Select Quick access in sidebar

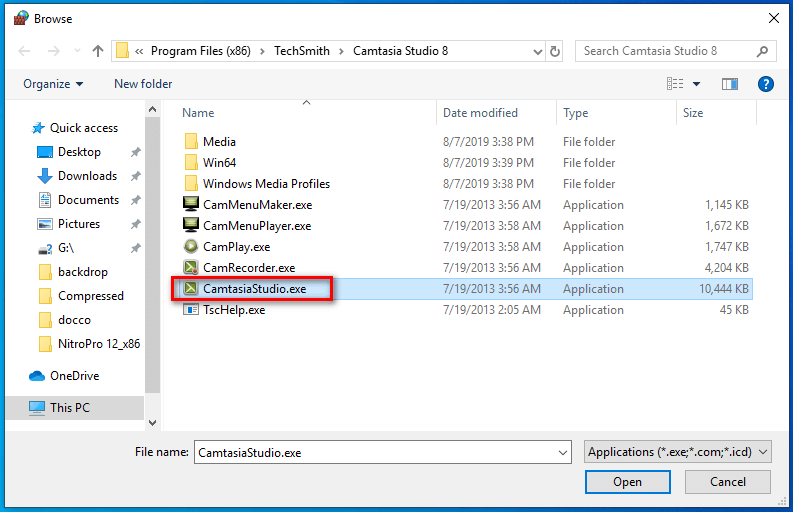click(84, 128)
